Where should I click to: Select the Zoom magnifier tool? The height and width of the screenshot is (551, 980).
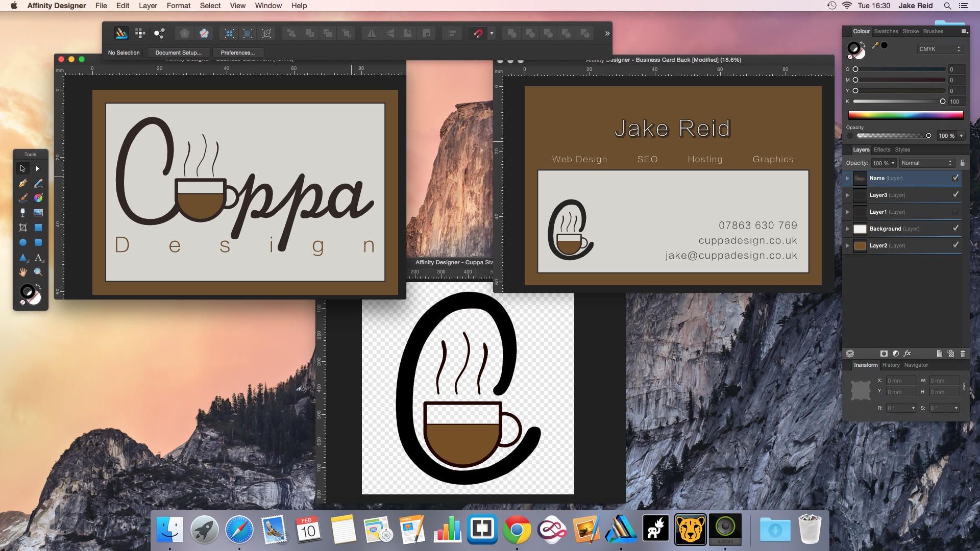[38, 272]
